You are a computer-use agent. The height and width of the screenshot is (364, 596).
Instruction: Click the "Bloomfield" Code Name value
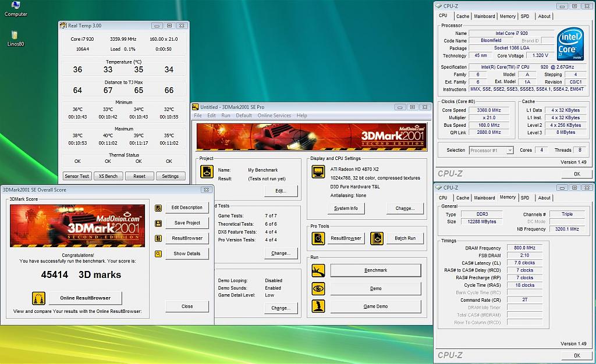491,41
